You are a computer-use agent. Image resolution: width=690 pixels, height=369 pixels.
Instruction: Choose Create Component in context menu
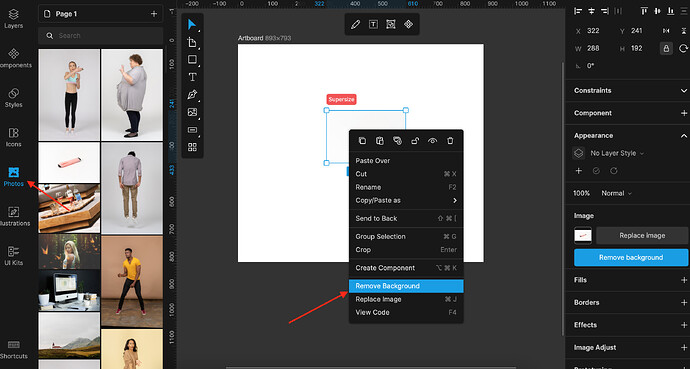tap(406, 268)
